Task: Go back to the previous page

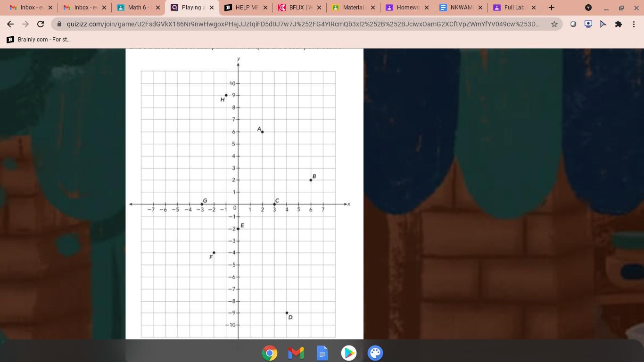Action: [x=10, y=24]
